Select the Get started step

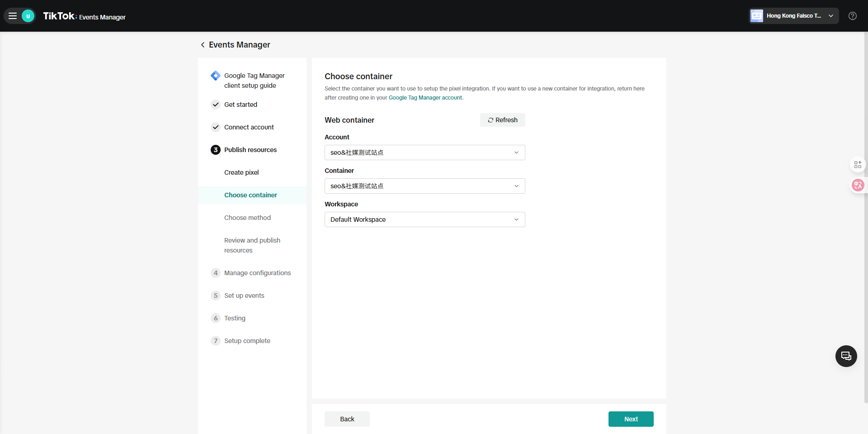[x=241, y=105]
